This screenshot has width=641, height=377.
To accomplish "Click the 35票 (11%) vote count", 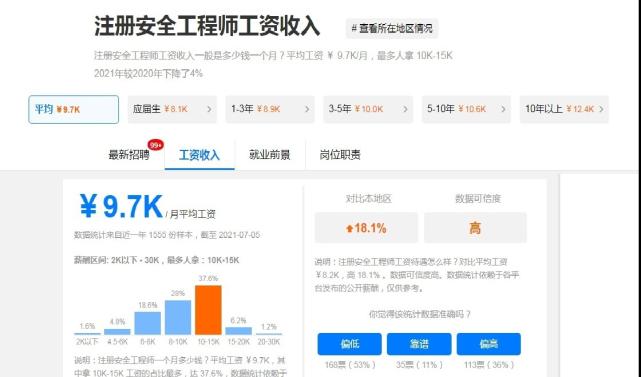I will tap(419, 365).
